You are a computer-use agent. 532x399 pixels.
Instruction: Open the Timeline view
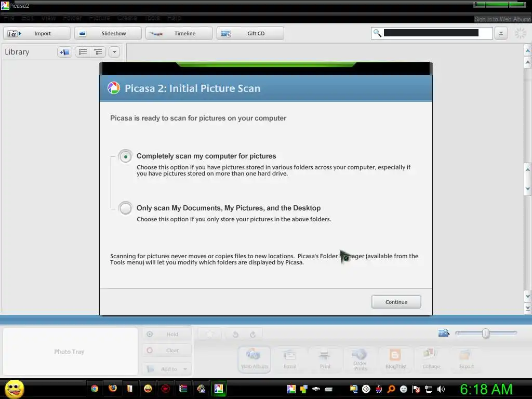pos(179,33)
